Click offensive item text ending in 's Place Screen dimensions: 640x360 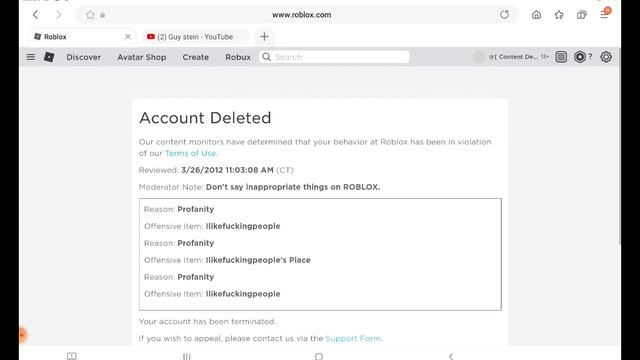coord(258,260)
